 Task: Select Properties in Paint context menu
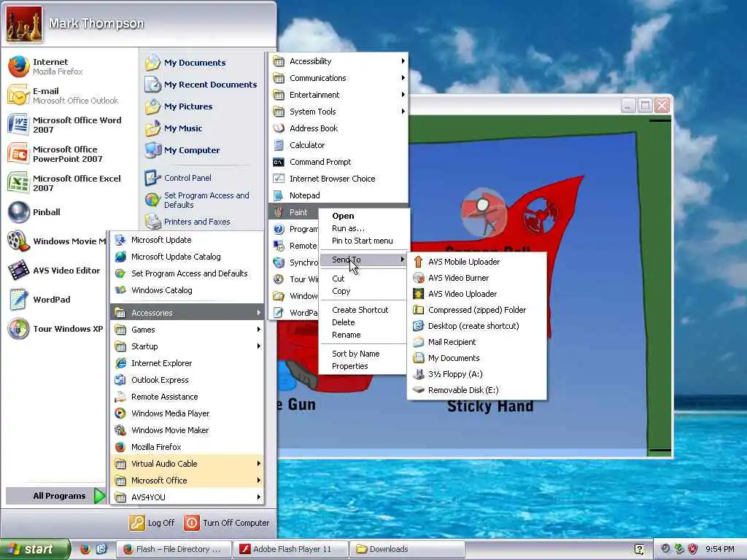coord(363,366)
